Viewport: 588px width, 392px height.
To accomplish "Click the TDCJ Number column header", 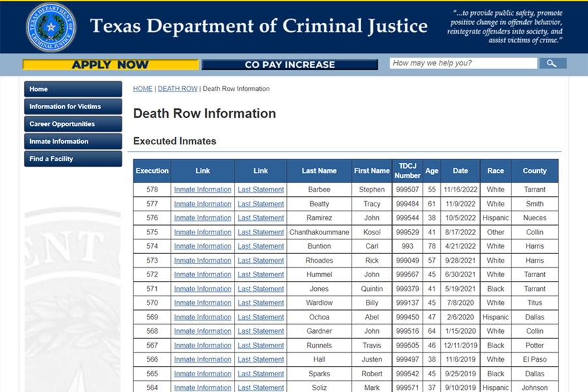I will point(407,171).
